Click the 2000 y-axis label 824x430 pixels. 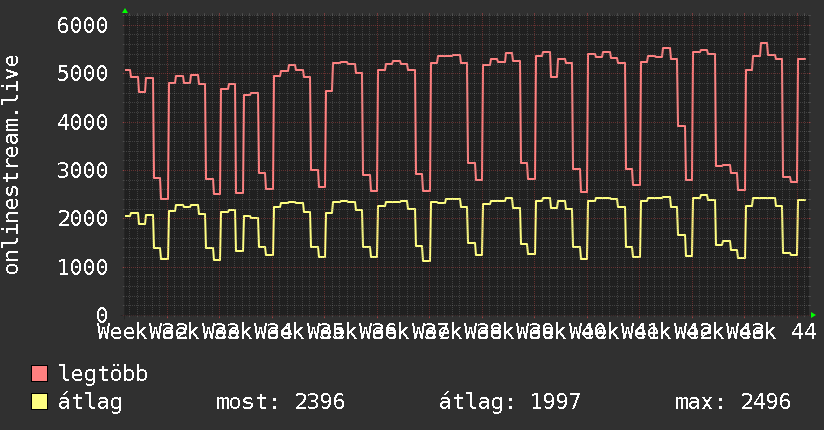pos(83,219)
